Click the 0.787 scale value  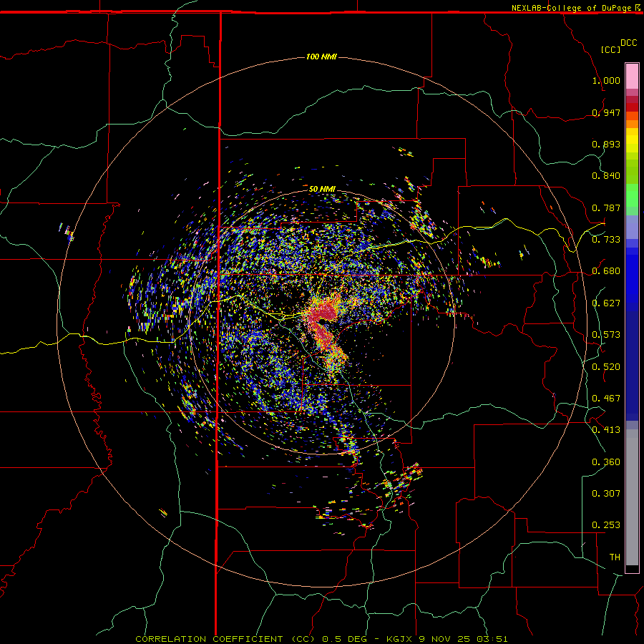(606, 208)
